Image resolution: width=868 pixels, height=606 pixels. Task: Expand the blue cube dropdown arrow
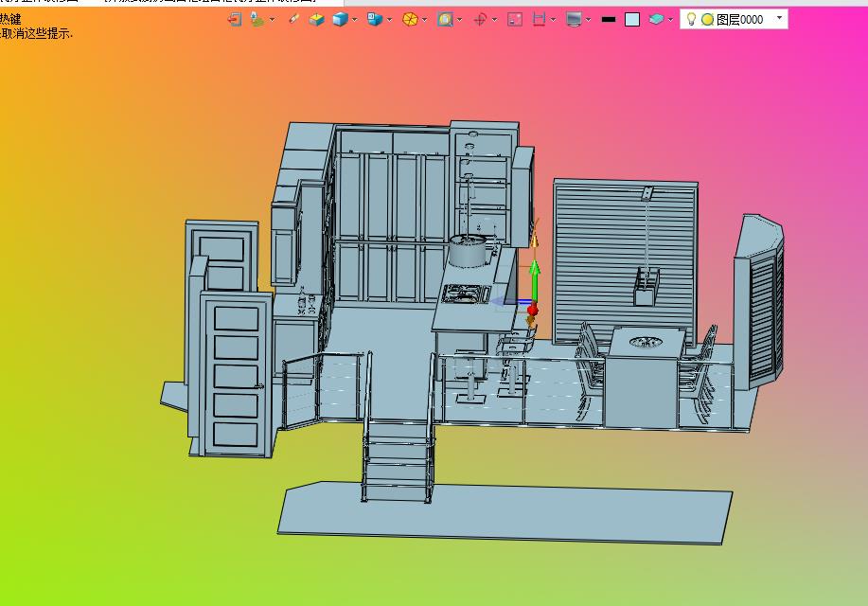point(355,19)
